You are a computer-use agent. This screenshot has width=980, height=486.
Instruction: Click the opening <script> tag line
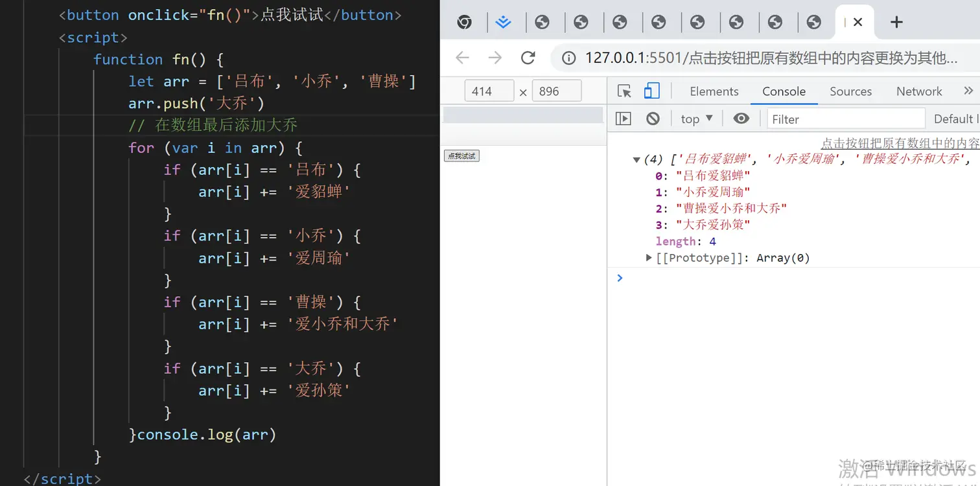[93, 38]
